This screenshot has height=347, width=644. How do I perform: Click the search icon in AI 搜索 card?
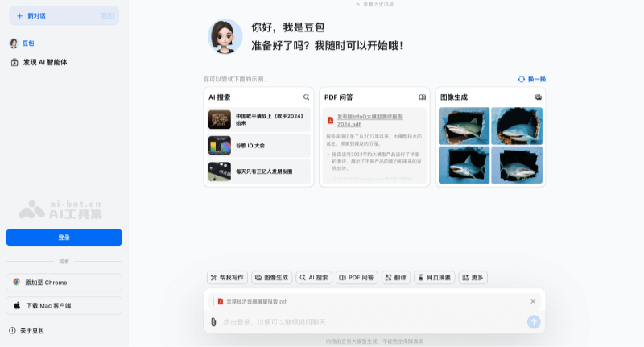point(306,97)
